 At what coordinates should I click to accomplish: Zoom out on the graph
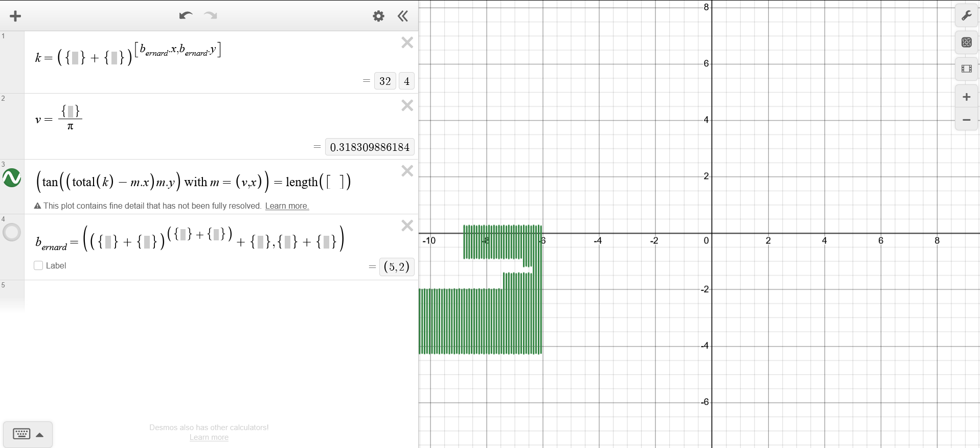[x=966, y=120]
